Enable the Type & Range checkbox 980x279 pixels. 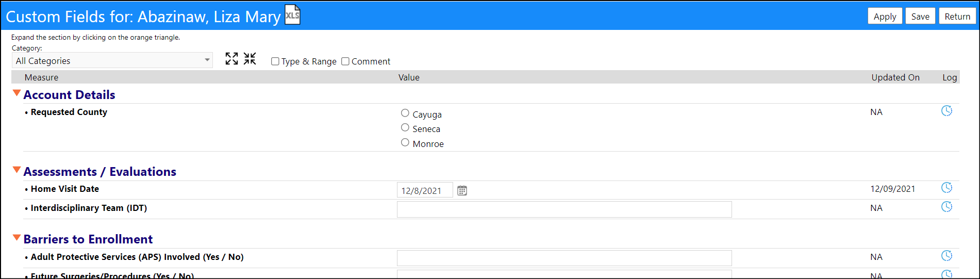click(275, 61)
